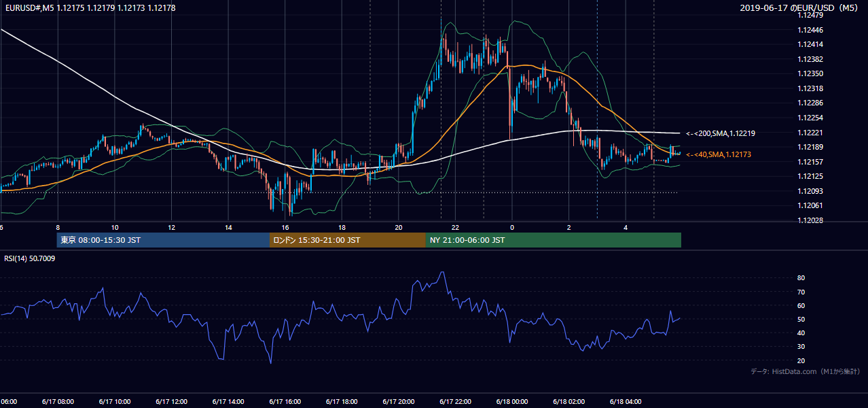Click the 6/18 04:00 time axis label
The image size is (868, 408).
pos(626,401)
